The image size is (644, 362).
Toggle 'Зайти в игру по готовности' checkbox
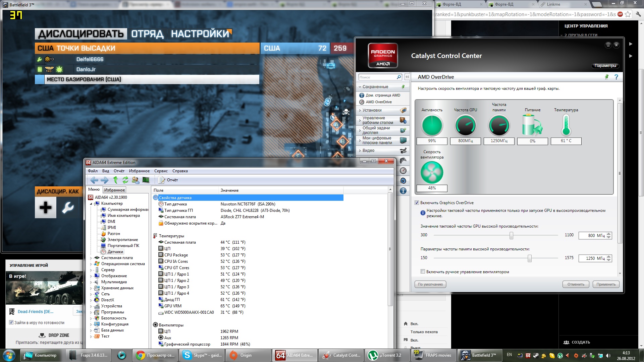click(11, 323)
